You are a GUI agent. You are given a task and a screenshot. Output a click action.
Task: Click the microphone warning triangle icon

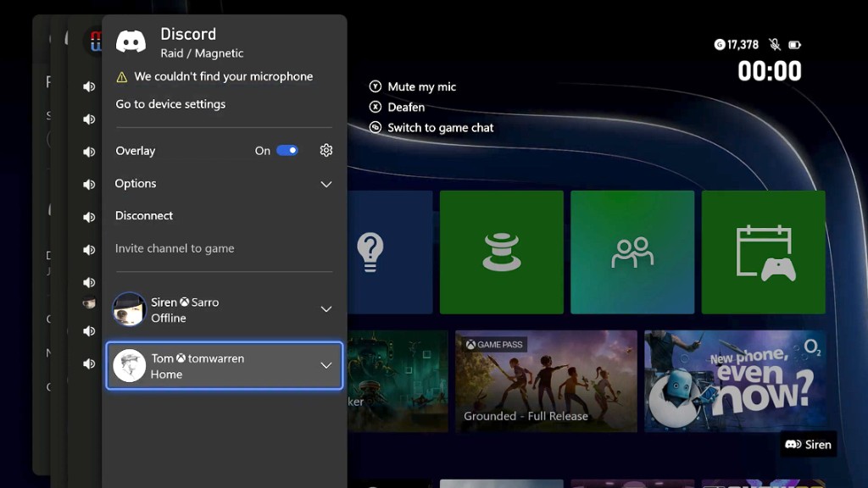pyautogui.click(x=122, y=77)
